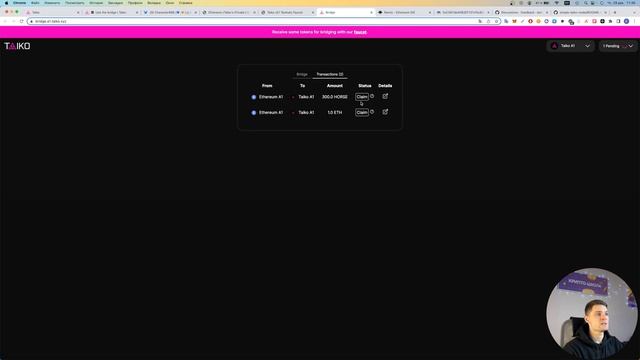Image resolution: width=640 pixels, height=360 pixels.
Task: Click the Amount column header
Action: 334,86
